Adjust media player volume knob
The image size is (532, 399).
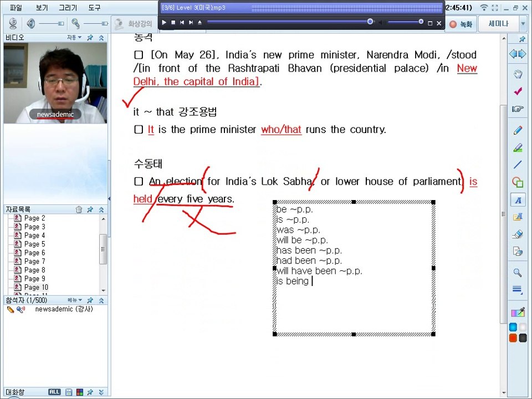click(x=421, y=22)
